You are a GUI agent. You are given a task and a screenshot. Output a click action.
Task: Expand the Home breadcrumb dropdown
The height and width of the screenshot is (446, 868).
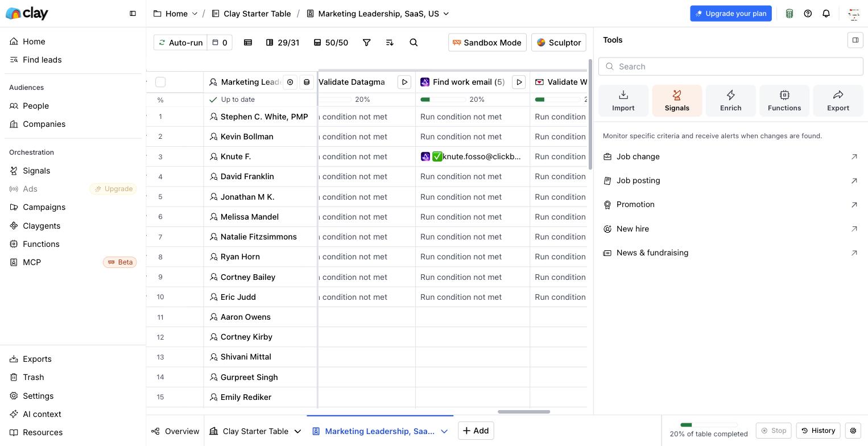(x=195, y=14)
